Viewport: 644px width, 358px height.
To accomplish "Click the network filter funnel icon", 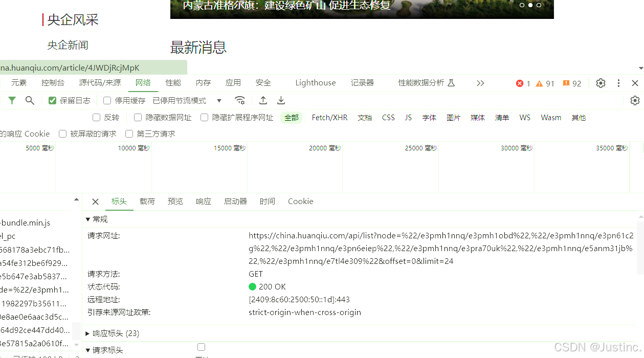I will click(12, 100).
